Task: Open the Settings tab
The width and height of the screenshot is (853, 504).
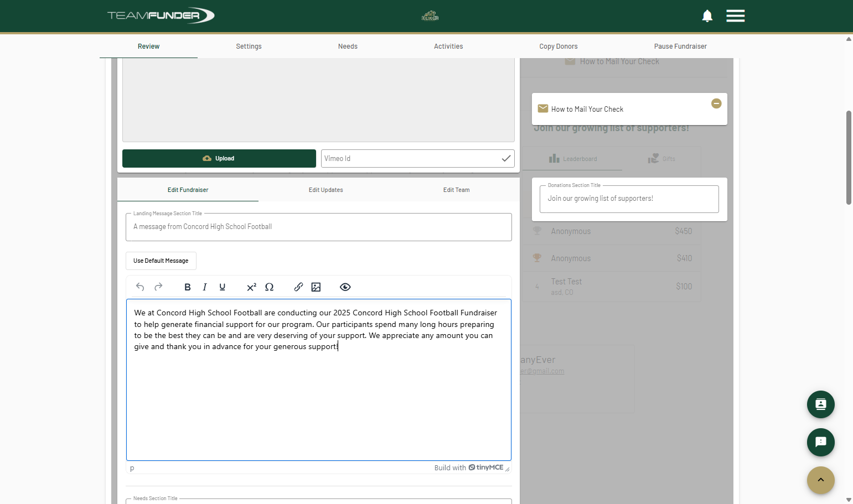Action: pos(249,46)
